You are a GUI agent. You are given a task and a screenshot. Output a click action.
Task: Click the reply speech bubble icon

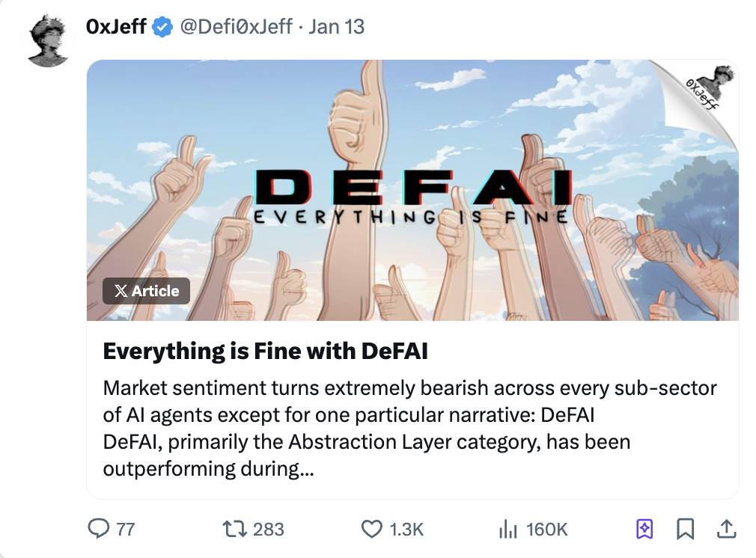coord(100,529)
